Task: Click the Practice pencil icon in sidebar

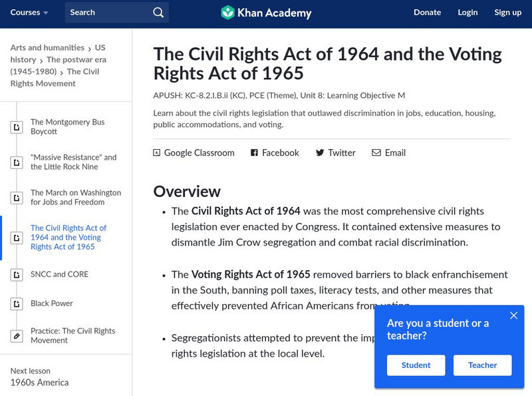Action: coord(17,335)
